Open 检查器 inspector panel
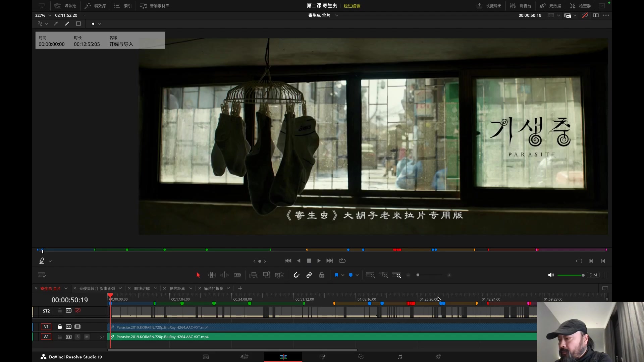This screenshot has width=644, height=362. pyautogui.click(x=580, y=6)
